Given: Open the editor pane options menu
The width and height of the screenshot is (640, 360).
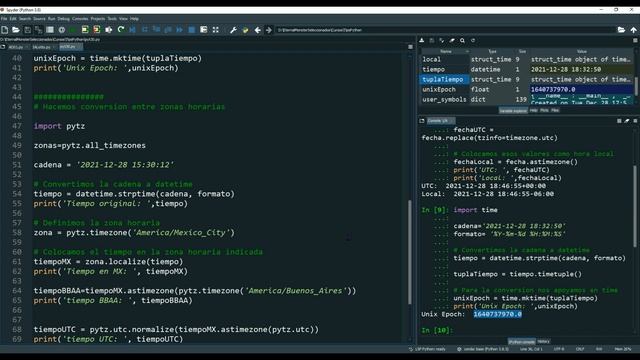Looking at the screenshot, I should tap(410, 47).
